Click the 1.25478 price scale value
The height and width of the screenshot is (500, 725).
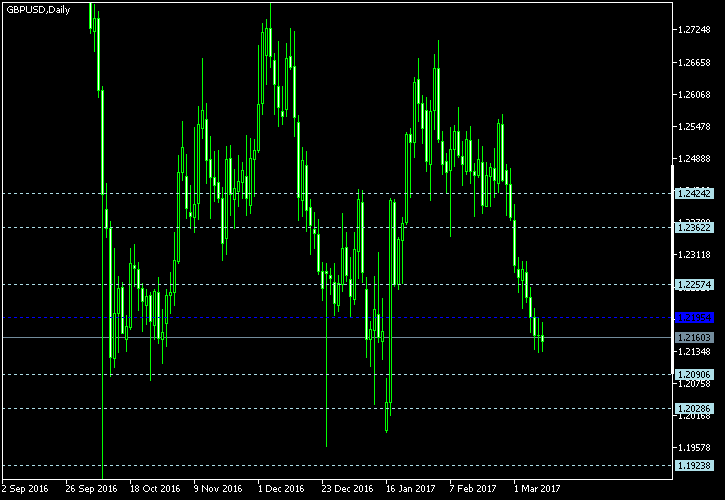tap(694, 126)
